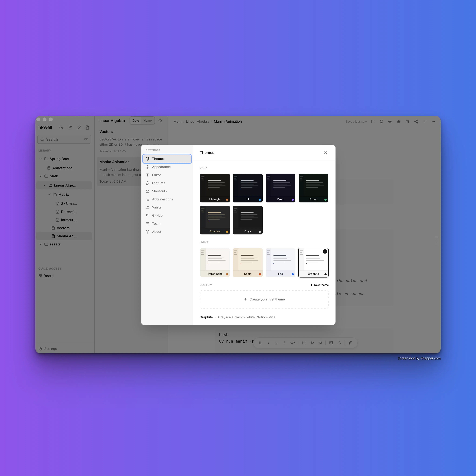The height and width of the screenshot is (476, 476).
Task: Sort notes by Date
Action: [136, 120]
